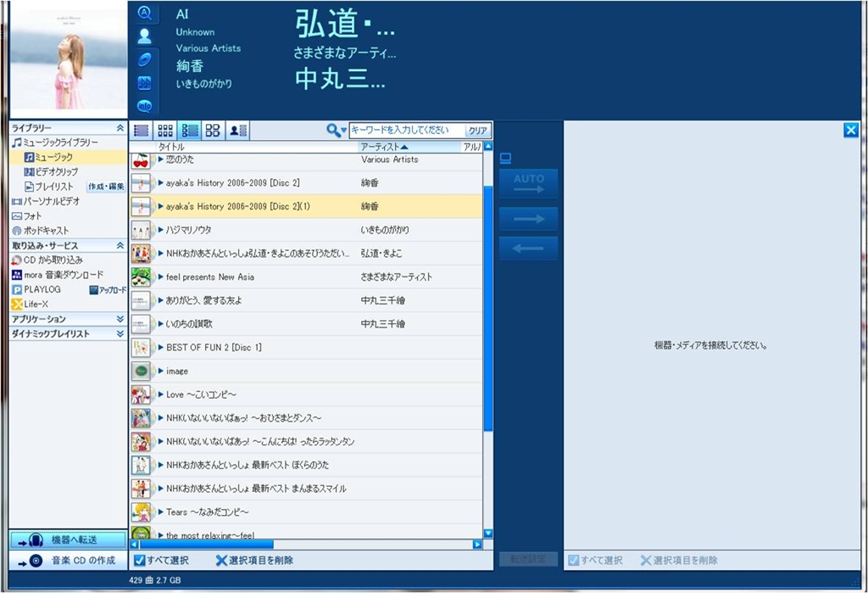Switch to large tile view
This screenshot has width=868, height=593.
pos(213,131)
